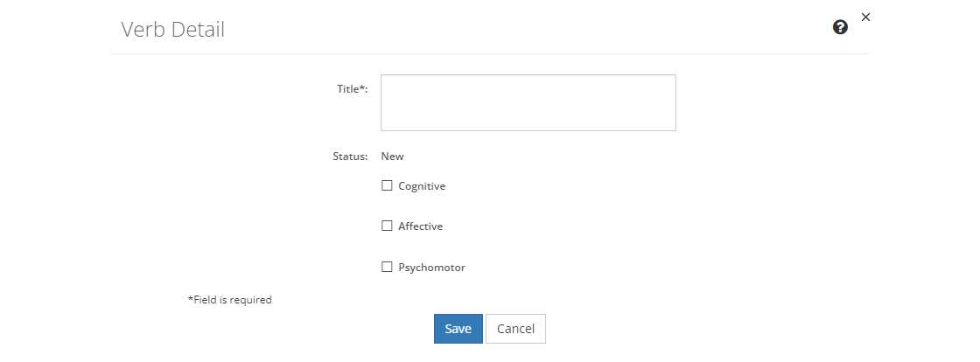Click the Field is required note
Screen dimensions: 980x362
coord(230,300)
